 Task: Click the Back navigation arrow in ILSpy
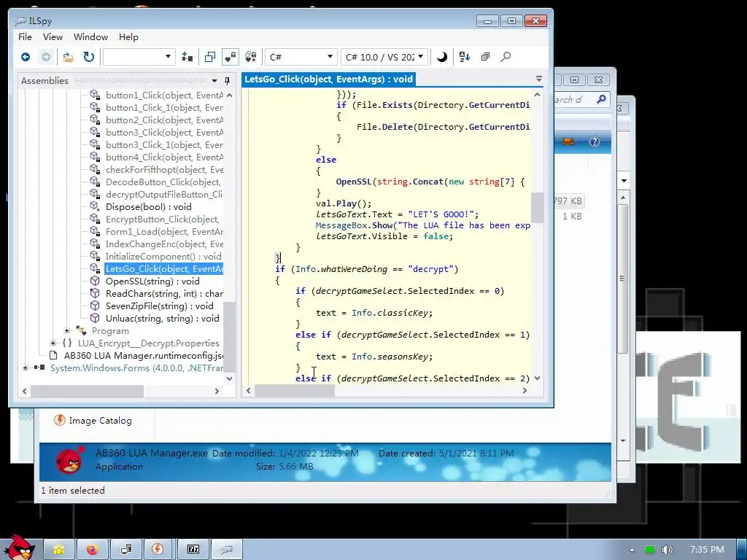(26, 57)
